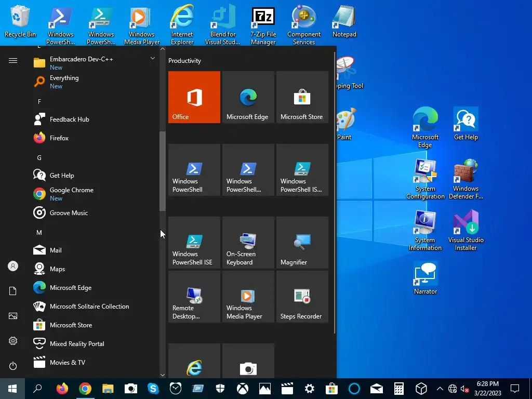Select the Notepad desktop icon
This screenshot has height=399, width=532.
344,21
